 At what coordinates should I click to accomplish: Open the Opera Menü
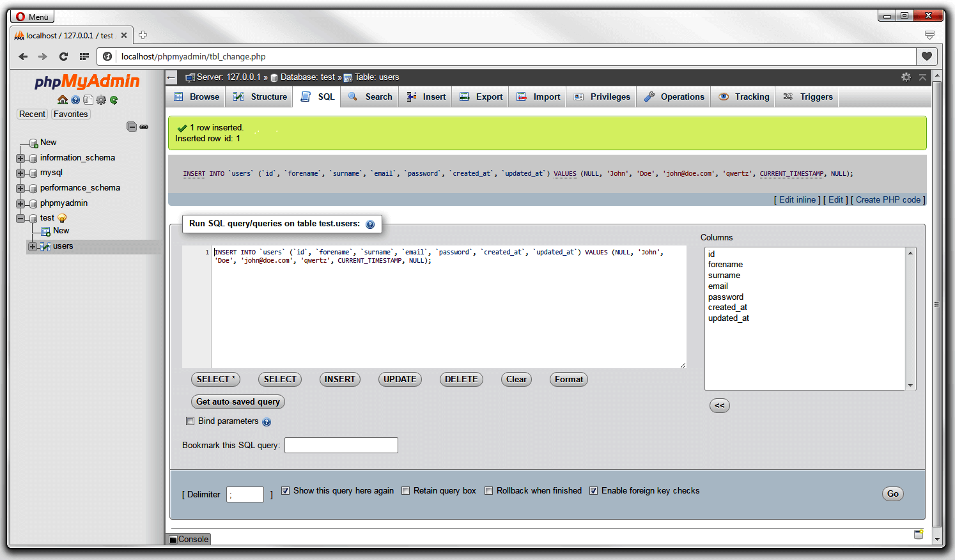[x=31, y=15]
